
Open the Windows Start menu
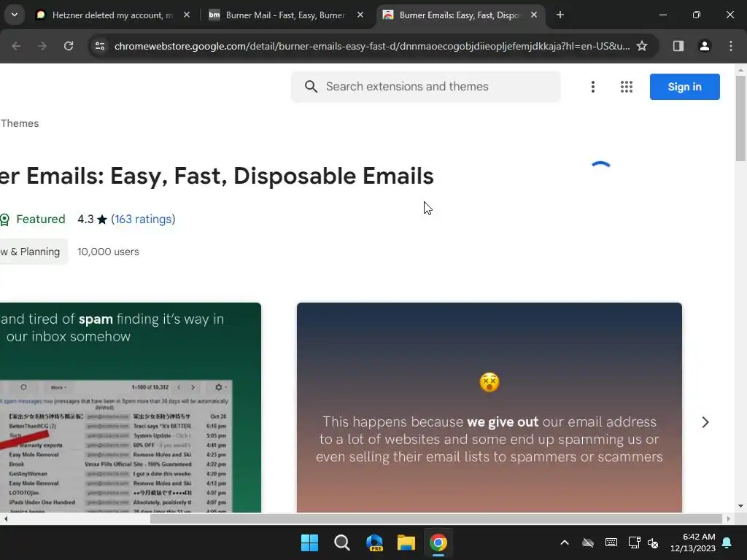[x=309, y=542]
